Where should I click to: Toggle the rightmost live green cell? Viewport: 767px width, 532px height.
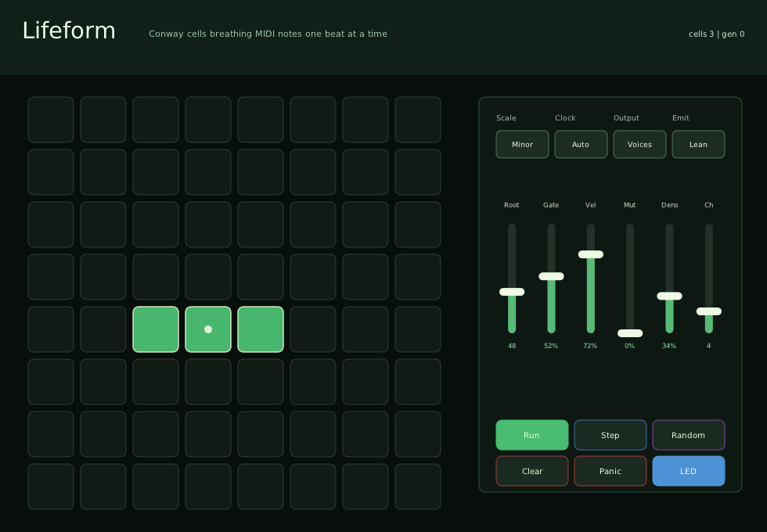[260, 329]
